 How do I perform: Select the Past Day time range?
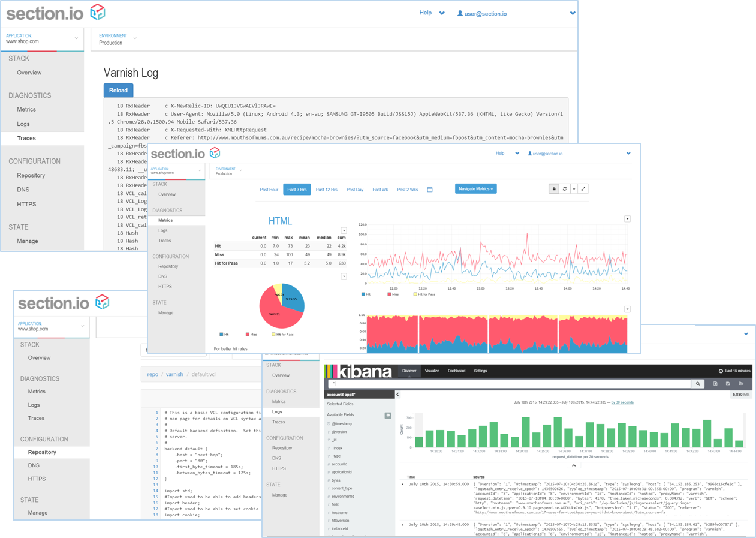(355, 190)
